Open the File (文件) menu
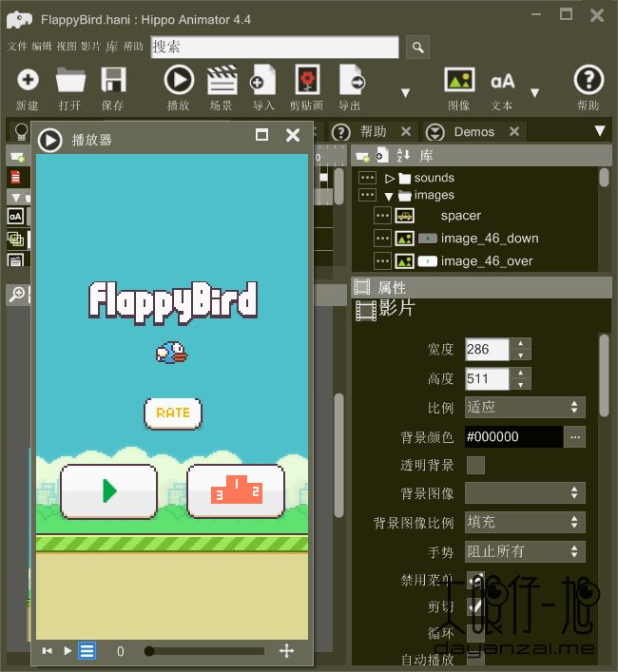 [17, 47]
